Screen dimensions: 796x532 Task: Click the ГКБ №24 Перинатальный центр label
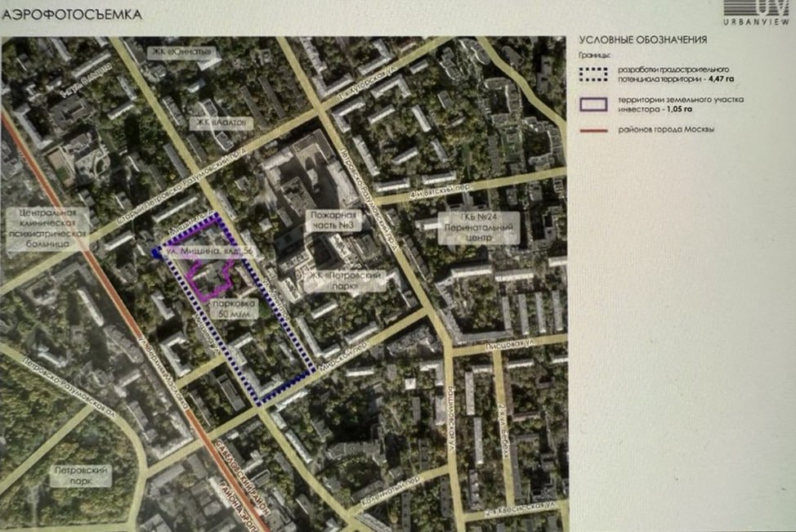(478, 223)
